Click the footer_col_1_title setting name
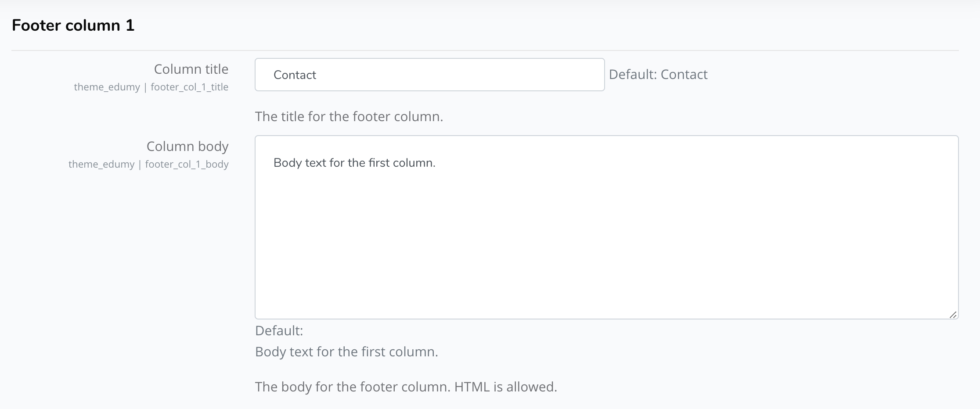The width and height of the screenshot is (980, 409). pyautogui.click(x=189, y=87)
